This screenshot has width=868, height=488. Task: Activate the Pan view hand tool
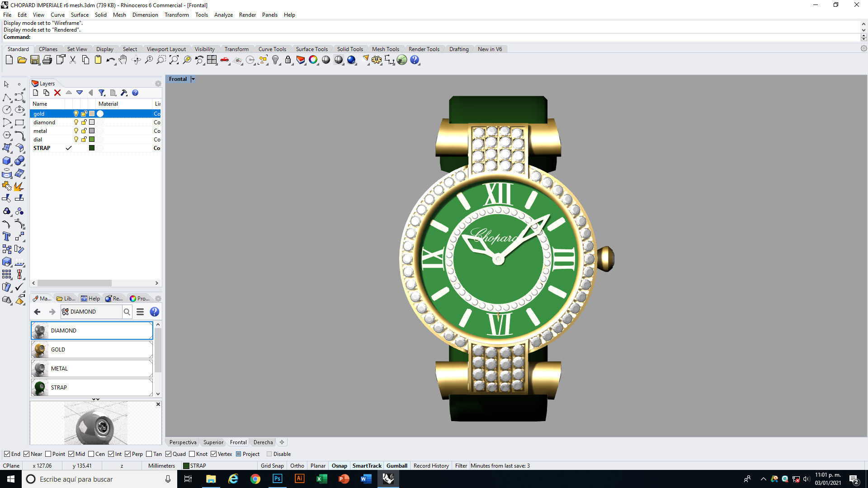(123, 60)
